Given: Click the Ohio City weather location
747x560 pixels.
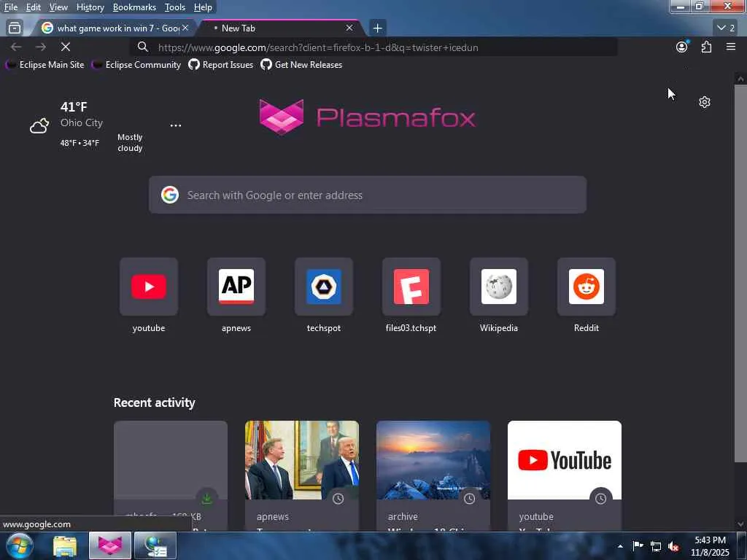Looking at the screenshot, I should pos(82,122).
